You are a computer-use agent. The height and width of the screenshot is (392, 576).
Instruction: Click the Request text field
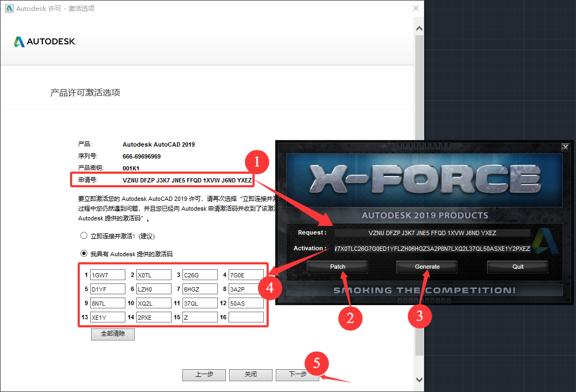[432, 233]
